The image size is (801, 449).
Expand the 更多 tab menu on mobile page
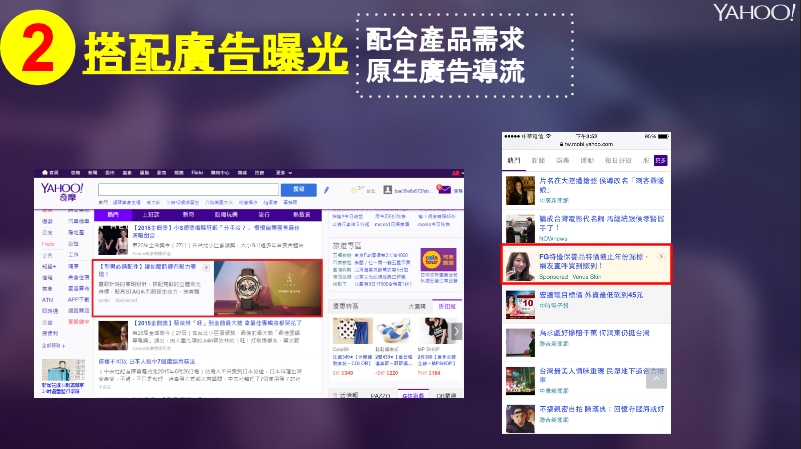pos(661,160)
